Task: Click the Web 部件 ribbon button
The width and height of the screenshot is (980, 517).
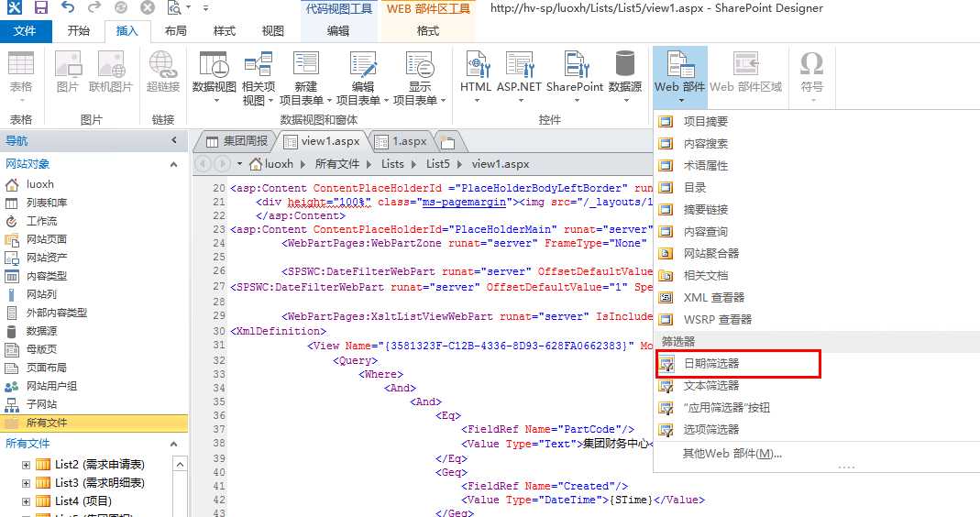Action: 680,78
